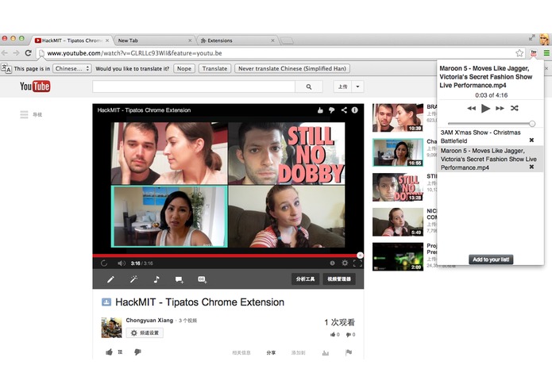Click the browser forward arrow
Screen dimensions: 552x392
(x=16, y=53)
